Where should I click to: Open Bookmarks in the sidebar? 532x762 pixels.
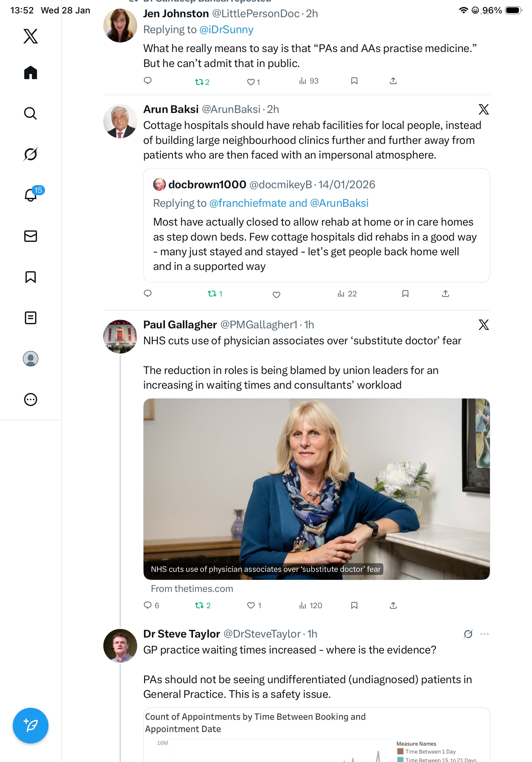[x=31, y=277]
